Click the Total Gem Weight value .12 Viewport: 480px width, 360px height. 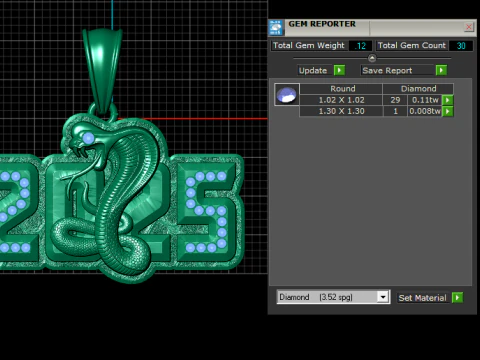pos(360,46)
